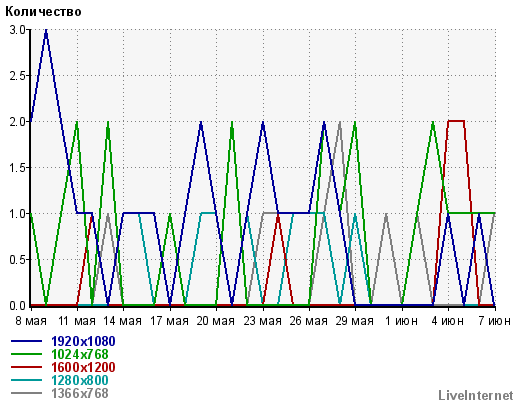
Task: Click the LiveInternet watermark text
Action: [476, 395]
